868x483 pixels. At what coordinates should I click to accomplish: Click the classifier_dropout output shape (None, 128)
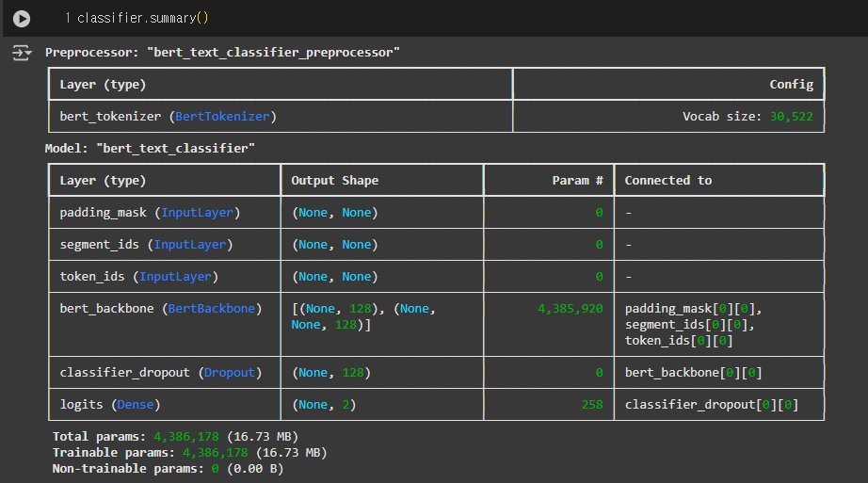(x=331, y=373)
